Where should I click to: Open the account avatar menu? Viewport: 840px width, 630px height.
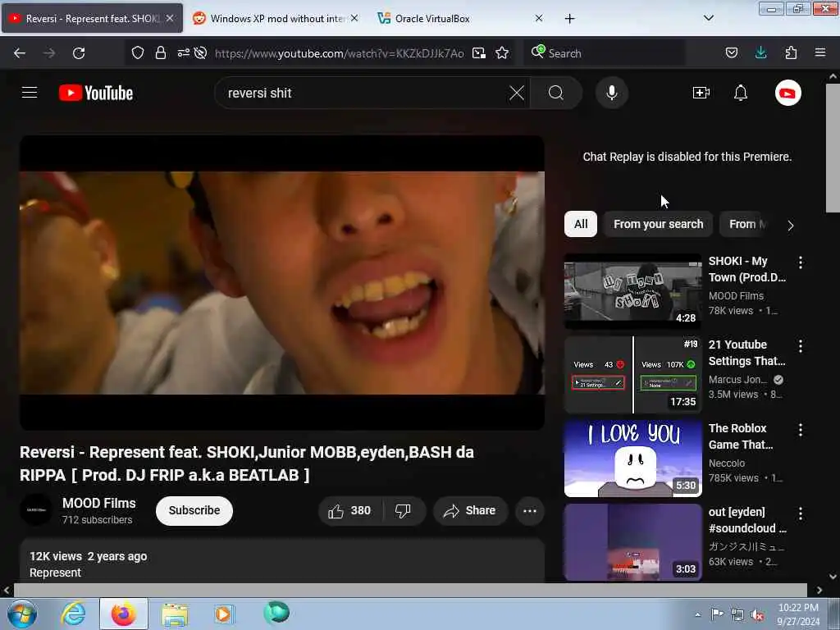787,93
